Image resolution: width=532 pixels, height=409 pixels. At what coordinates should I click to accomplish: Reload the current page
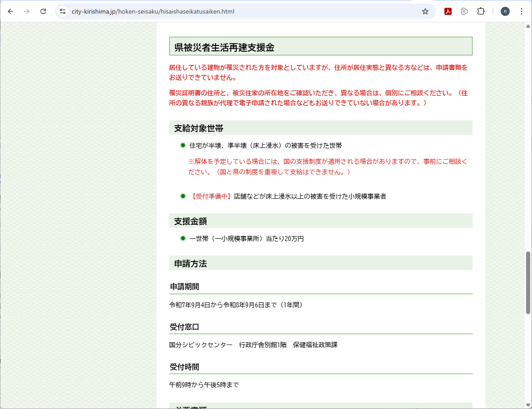point(43,11)
